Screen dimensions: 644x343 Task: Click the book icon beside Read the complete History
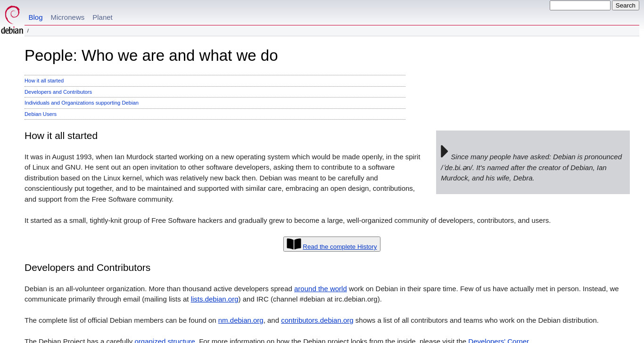(294, 244)
